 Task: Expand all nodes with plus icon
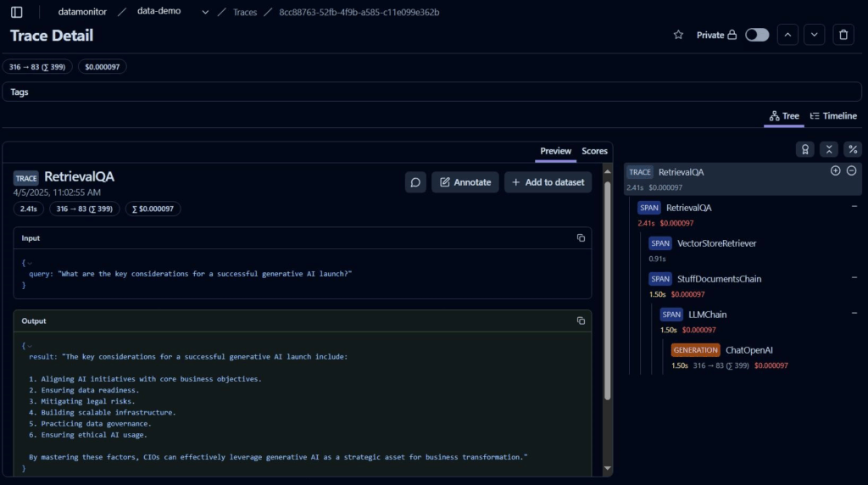point(835,171)
